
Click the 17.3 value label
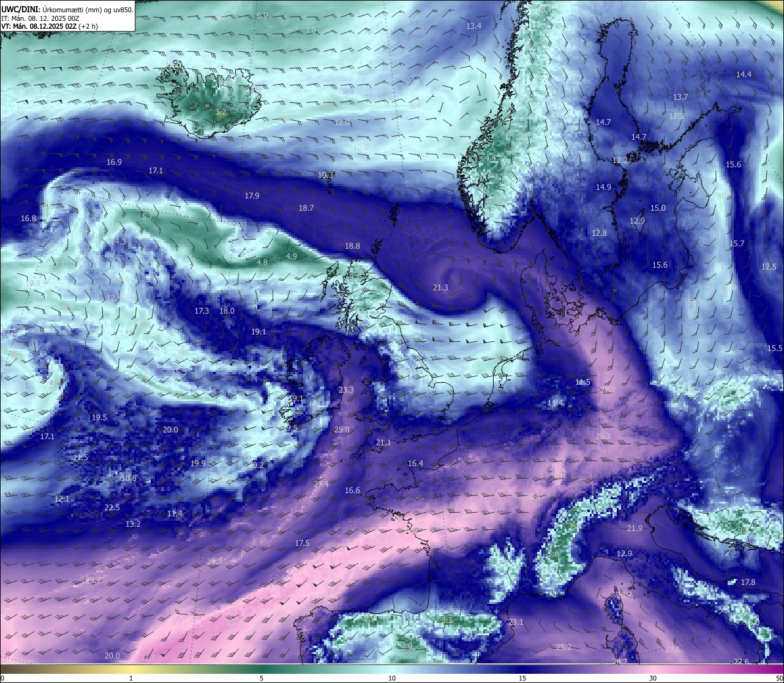(x=202, y=311)
